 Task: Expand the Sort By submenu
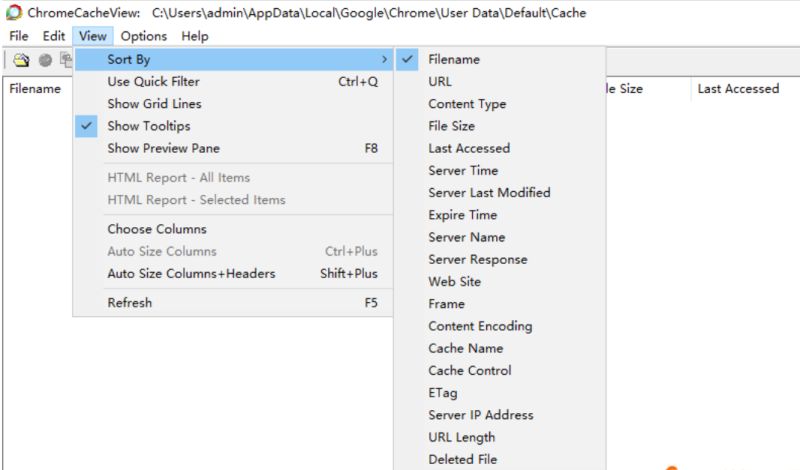(x=234, y=59)
